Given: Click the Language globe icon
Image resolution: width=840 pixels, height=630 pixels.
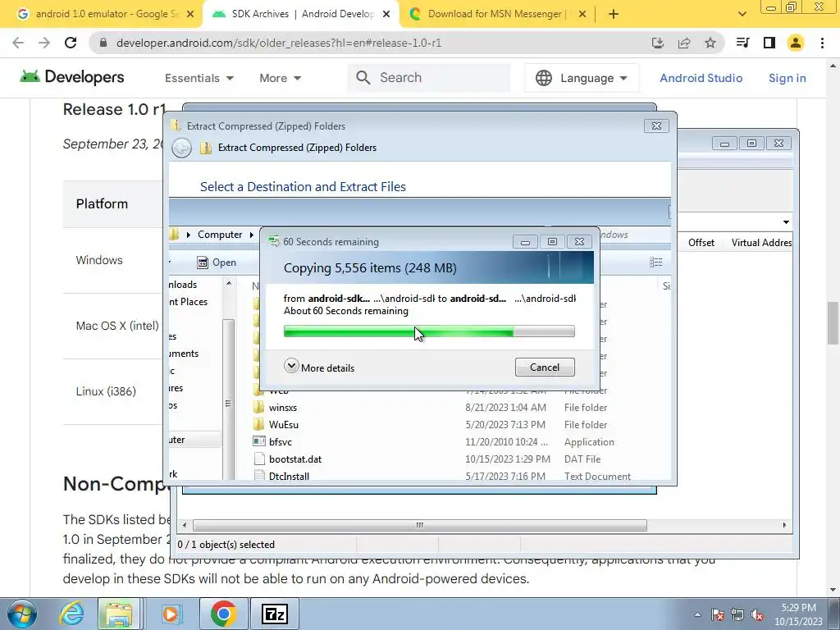Looking at the screenshot, I should (544, 78).
